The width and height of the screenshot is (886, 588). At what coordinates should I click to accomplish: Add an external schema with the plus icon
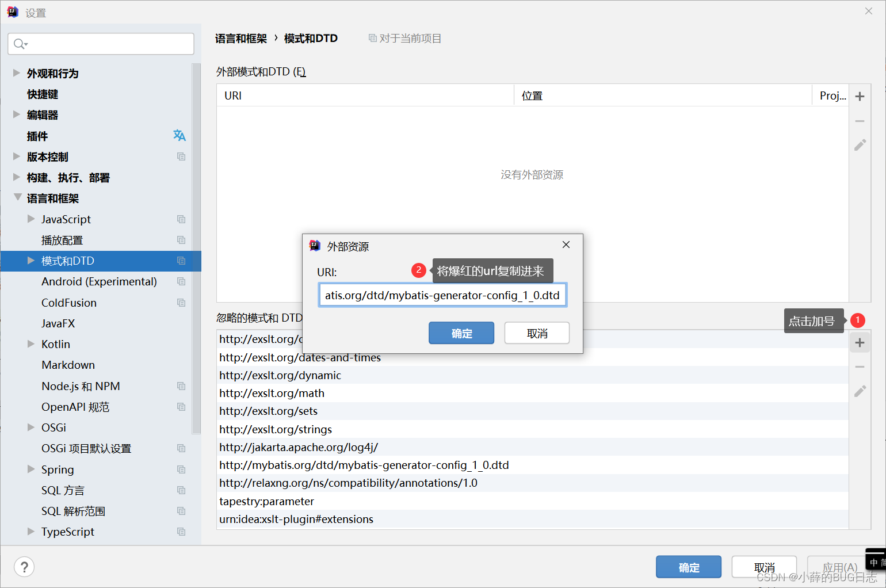(x=860, y=96)
